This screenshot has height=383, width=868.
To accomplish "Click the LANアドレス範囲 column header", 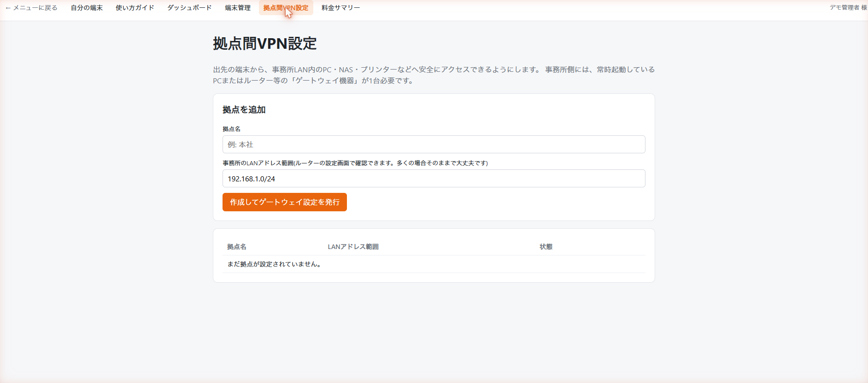I will pyautogui.click(x=353, y=247).
